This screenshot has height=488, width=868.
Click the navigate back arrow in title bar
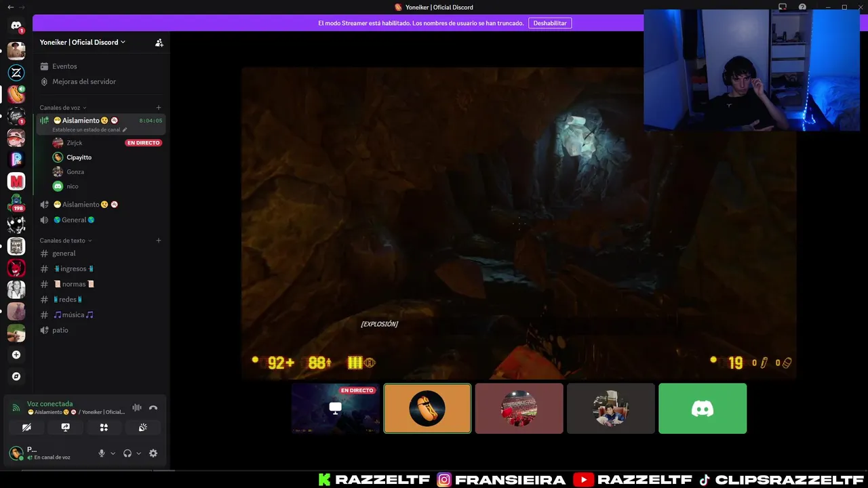pos(10,7)
